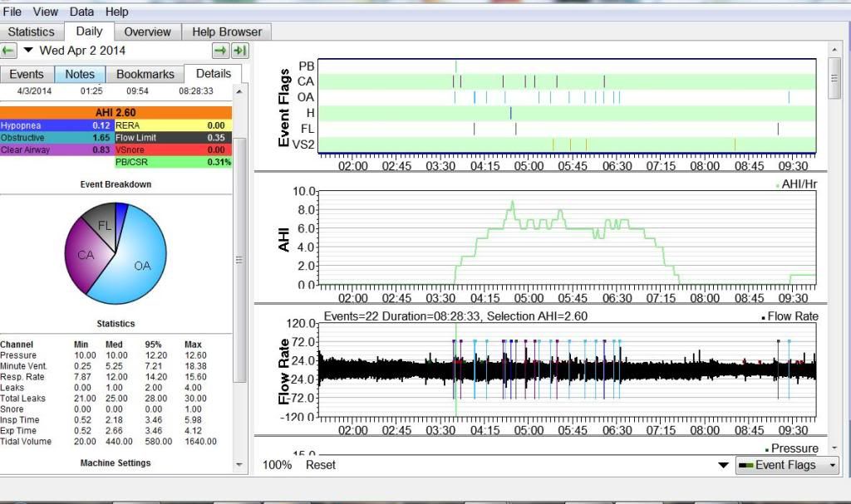Open the Event Flags combo box

(787, 465)
